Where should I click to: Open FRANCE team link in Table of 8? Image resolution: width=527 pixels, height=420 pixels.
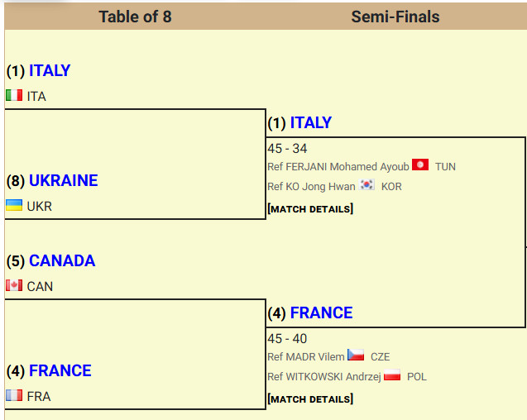point(60,370)
